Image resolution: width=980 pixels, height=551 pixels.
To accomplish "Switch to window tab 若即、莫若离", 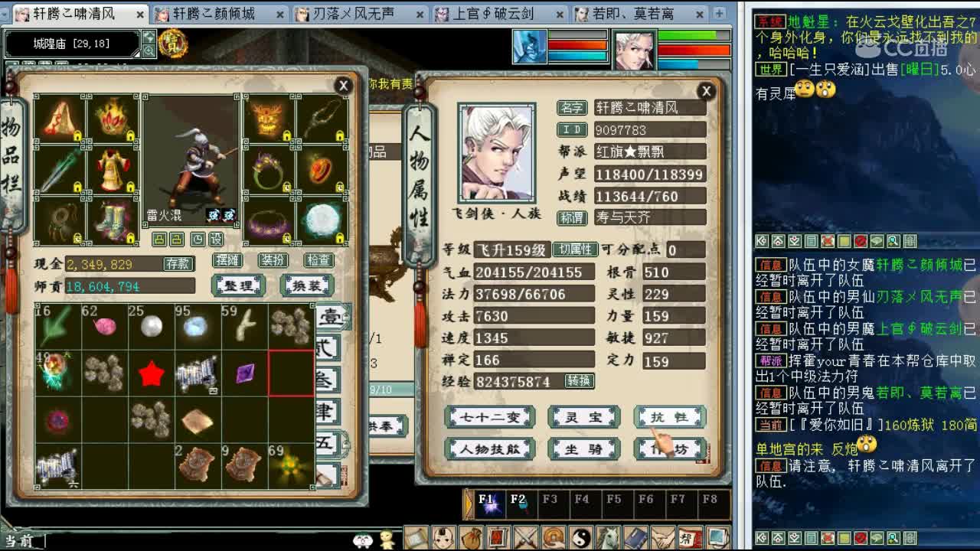I will (x=640, y=13).
